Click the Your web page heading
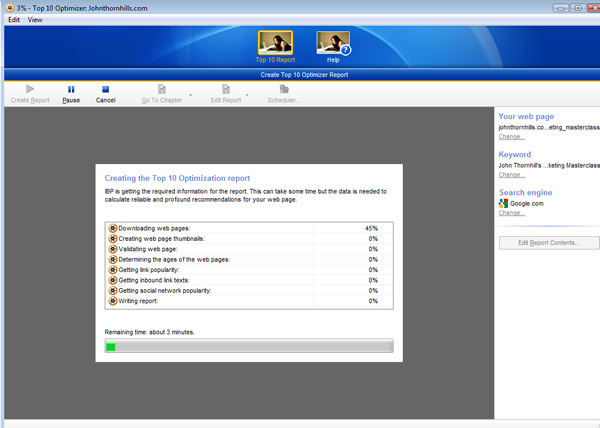 (526, 116)
